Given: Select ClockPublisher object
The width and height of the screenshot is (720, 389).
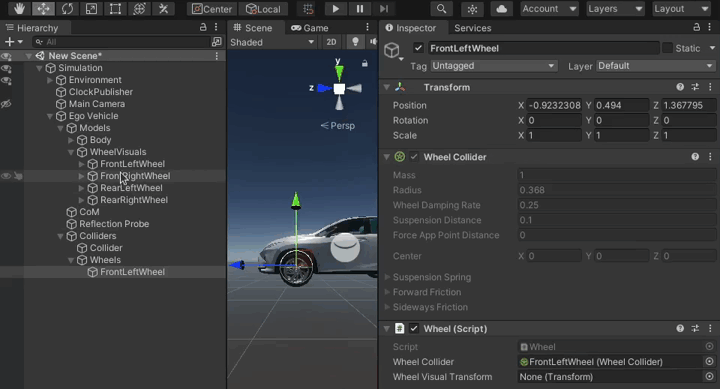Looking at the screenshot, I should pos(101,92).
